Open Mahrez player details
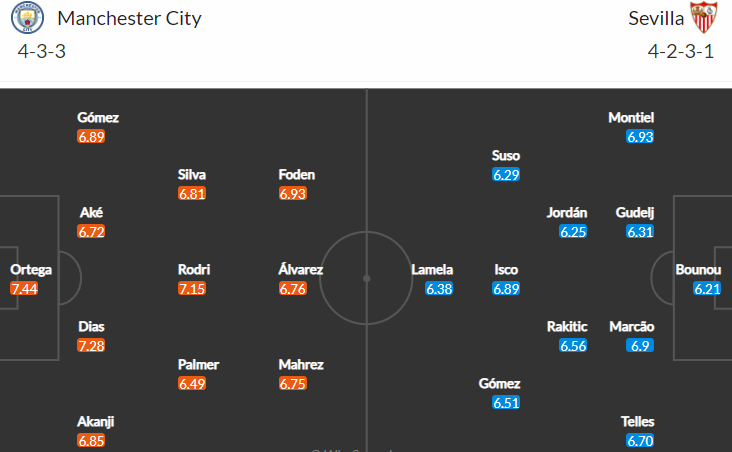 [301, 364]
